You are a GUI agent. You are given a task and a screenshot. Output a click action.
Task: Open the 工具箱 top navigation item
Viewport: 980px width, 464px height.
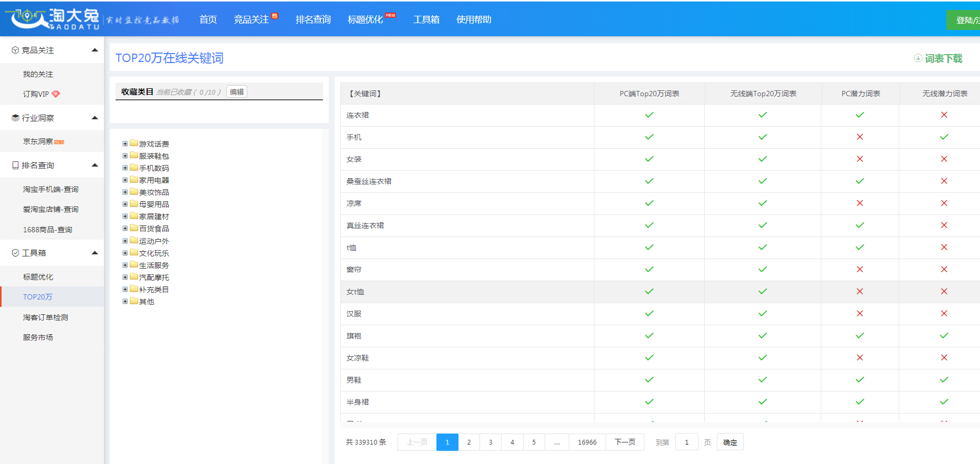pos(426,19)
